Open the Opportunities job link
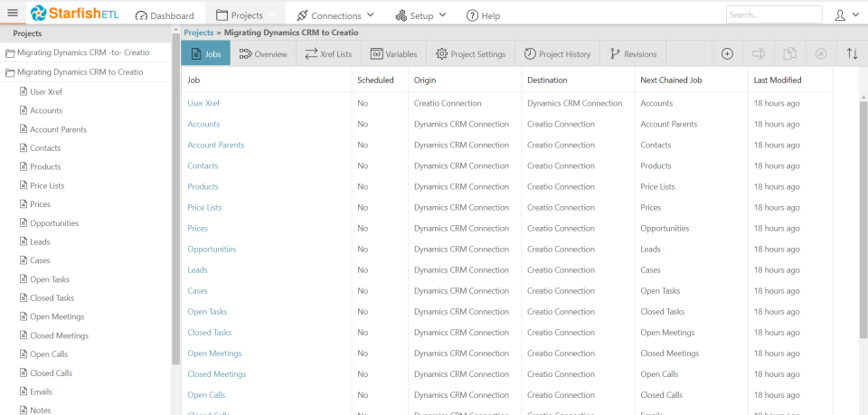The image size is (868, 415). click(212, 250)
